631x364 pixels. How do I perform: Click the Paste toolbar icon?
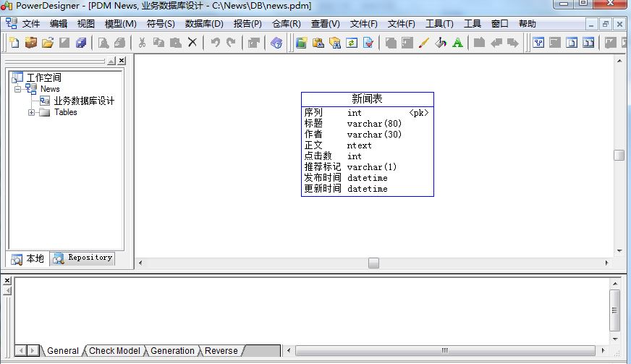tap(175, 42)
